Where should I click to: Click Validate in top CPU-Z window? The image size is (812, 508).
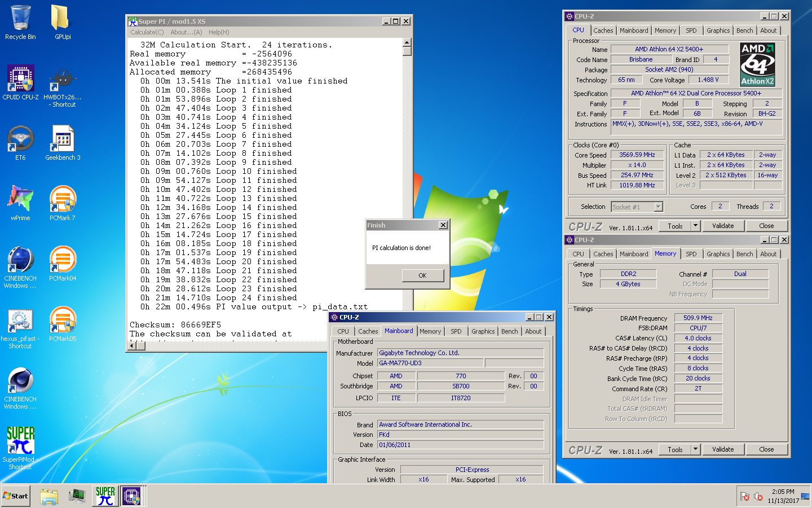pyautogui.click(x=723, y=226)
